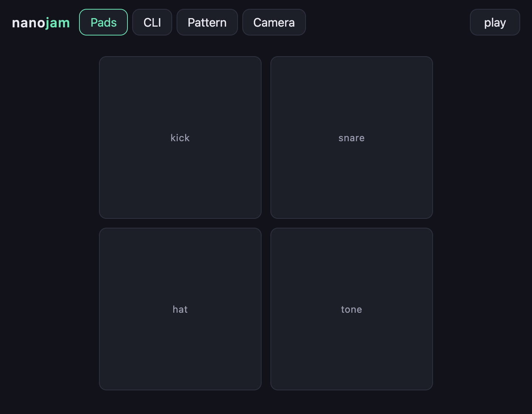The width and height of the screenshot is (532, 414).
Task: Switch to the Pads tab
Action: (103, 22)
